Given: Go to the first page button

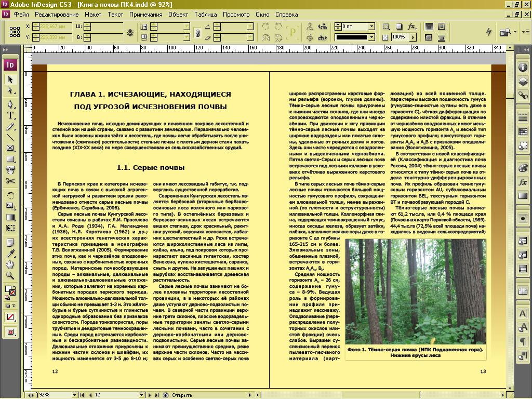Looking at the screenshot, I should (82, 395).
